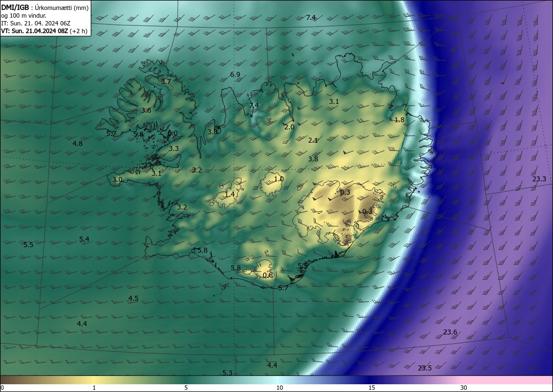The image size is (553, 392).
Task: Click the 2.0 map value
Action: click(x=289, y=127)
